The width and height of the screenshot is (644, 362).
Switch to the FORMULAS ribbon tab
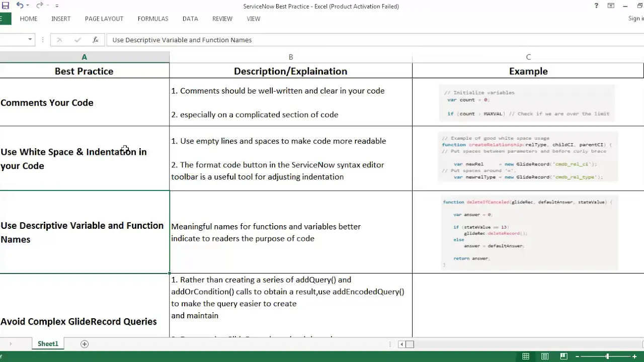click(153, 19)
